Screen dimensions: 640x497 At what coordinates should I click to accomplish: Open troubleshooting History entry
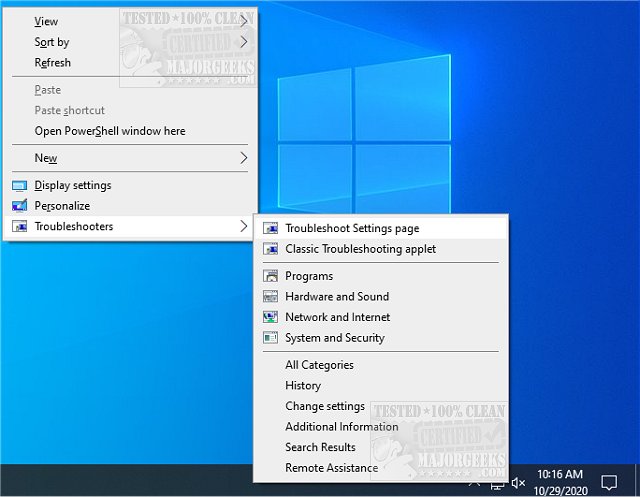coord(303,385)
